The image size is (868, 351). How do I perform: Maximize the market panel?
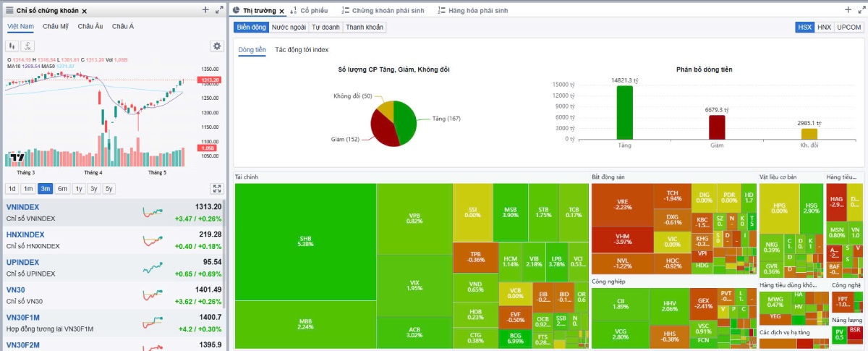pyautogui.click(x=861, y=10)
